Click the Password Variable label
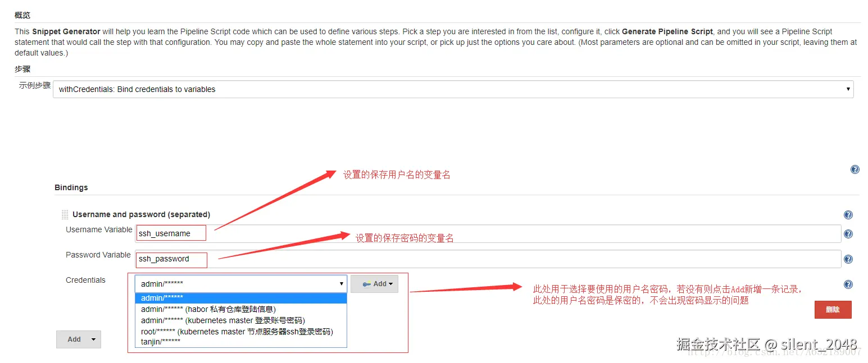This screenshot has width=868, height=363. (98, 255)
